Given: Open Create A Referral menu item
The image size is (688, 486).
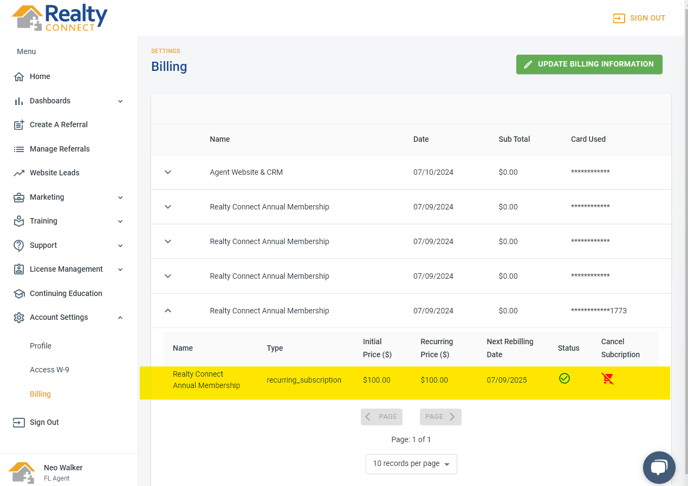Looking at the screenshot, I should [58, 125].
